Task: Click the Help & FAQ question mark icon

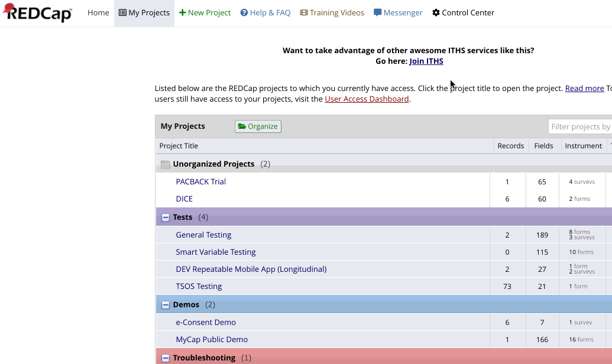Action: 244,12
